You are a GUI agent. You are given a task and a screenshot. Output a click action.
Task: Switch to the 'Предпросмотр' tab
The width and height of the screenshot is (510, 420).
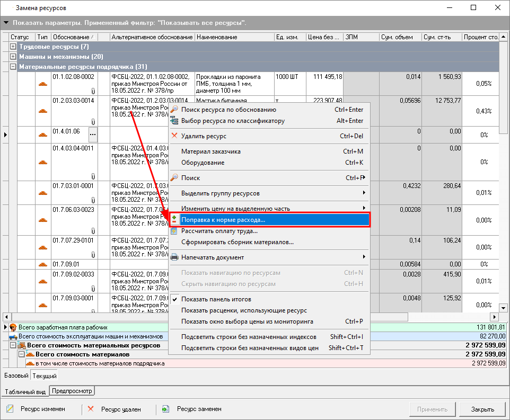72,391
